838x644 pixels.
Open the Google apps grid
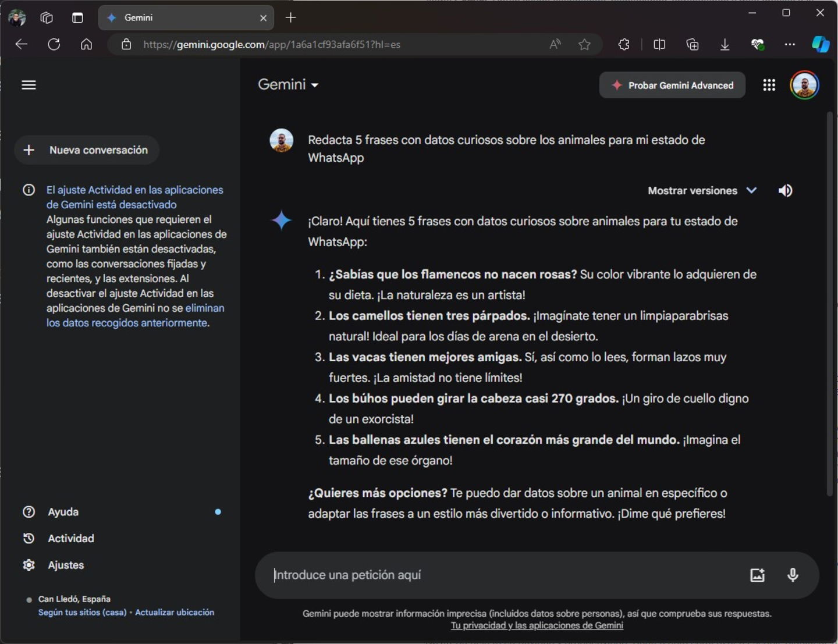click(769, 85)
